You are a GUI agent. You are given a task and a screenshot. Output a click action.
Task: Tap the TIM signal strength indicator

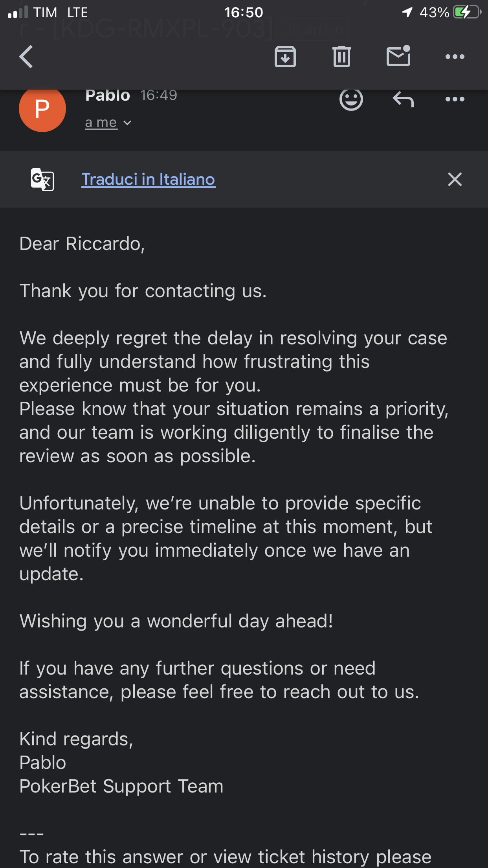18,13
